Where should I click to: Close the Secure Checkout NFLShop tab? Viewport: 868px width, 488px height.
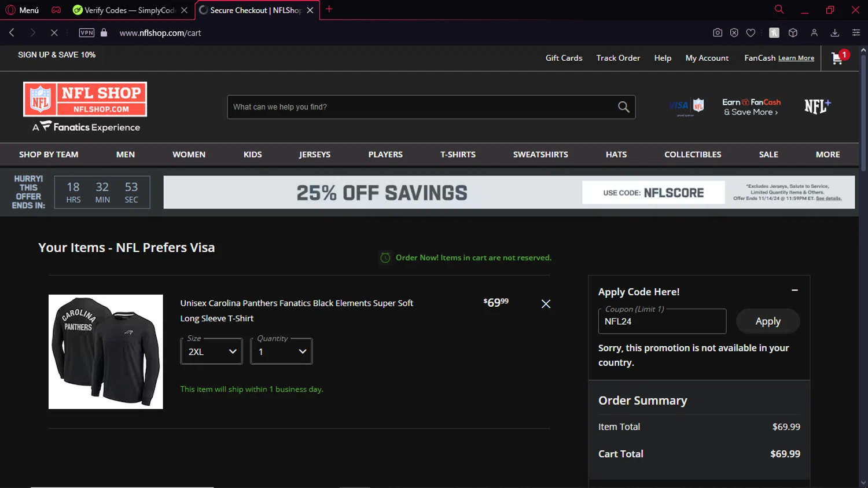(x=310, y=10)
